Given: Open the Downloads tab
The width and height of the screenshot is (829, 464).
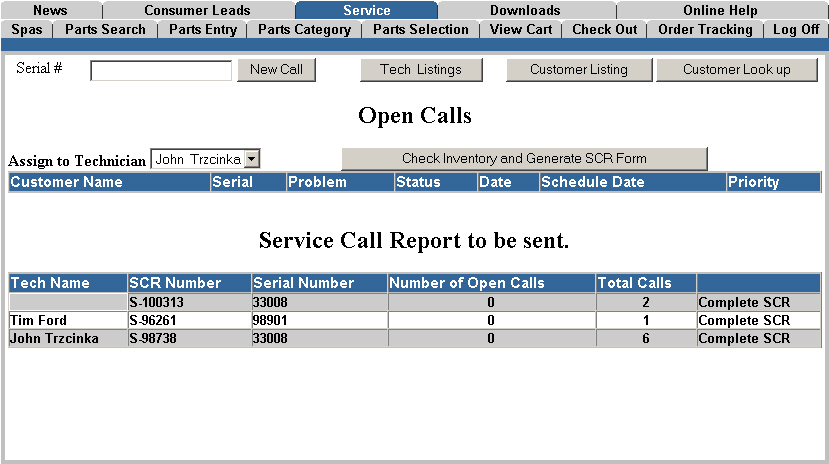Looking at the screenshot, I should 525,10.
